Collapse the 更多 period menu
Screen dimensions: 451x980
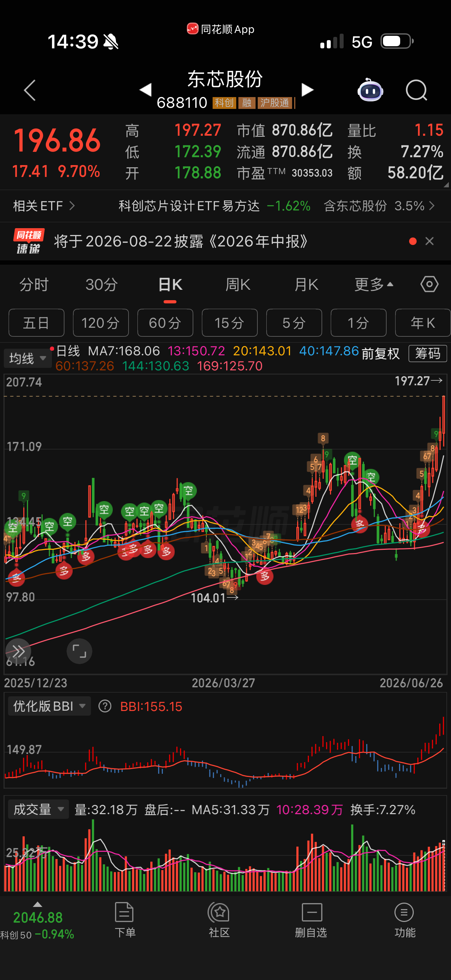point(374,284)
